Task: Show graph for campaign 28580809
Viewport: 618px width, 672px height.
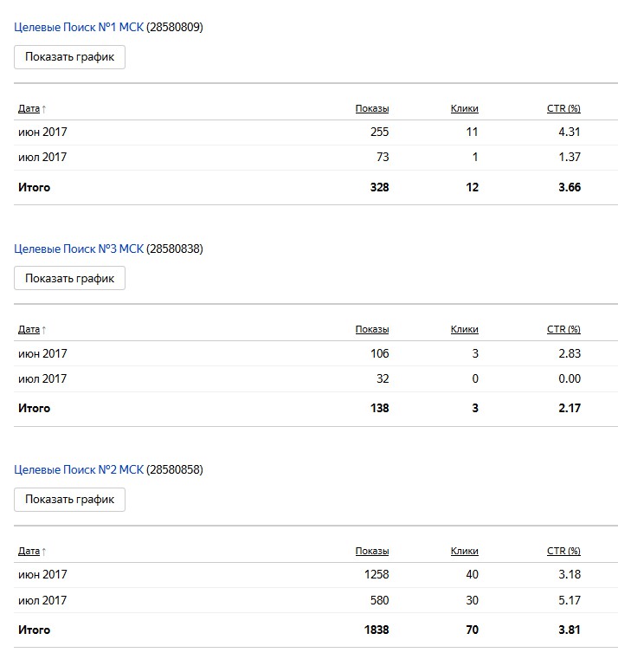Action: 70,57
